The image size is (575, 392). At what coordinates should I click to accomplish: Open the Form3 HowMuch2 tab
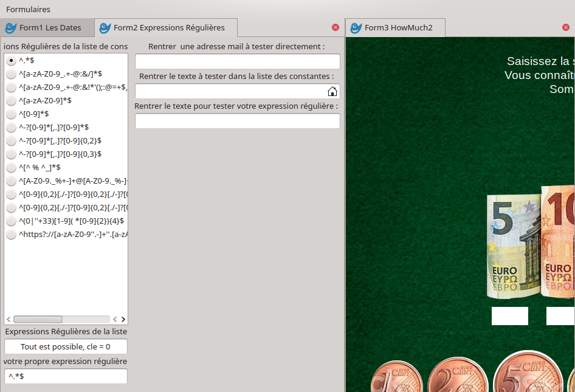point(396,28)
